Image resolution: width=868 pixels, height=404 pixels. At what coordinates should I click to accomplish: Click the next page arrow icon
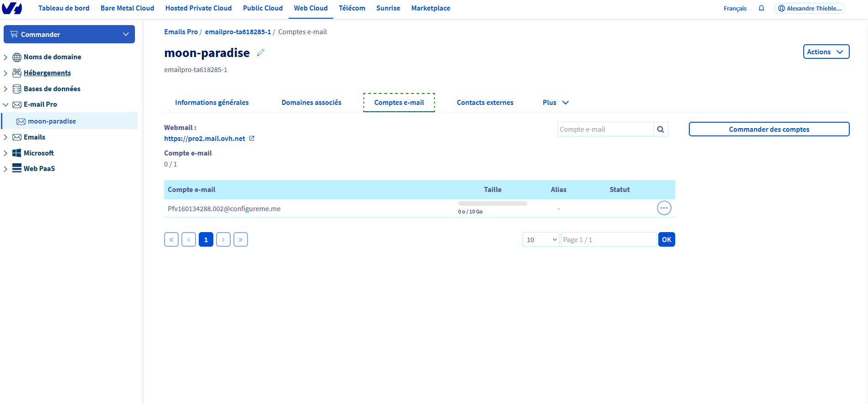(x=223, y=239)
